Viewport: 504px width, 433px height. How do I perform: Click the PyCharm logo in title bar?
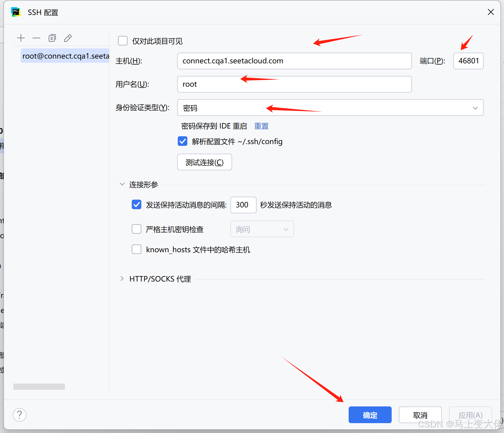tap(16, 12)
